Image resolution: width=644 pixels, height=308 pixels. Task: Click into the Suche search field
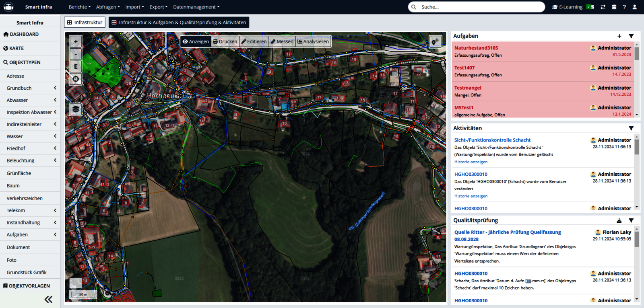(x=479, y=7)
